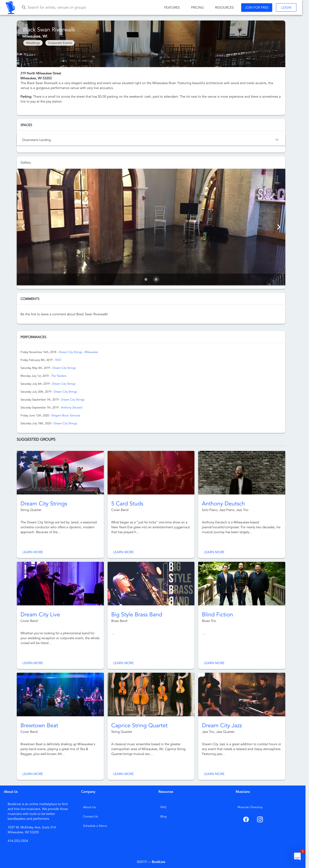This screenshot has height=868, width=309.
Task: Click the search magnifier icon
Action: [x=24, y=7]
